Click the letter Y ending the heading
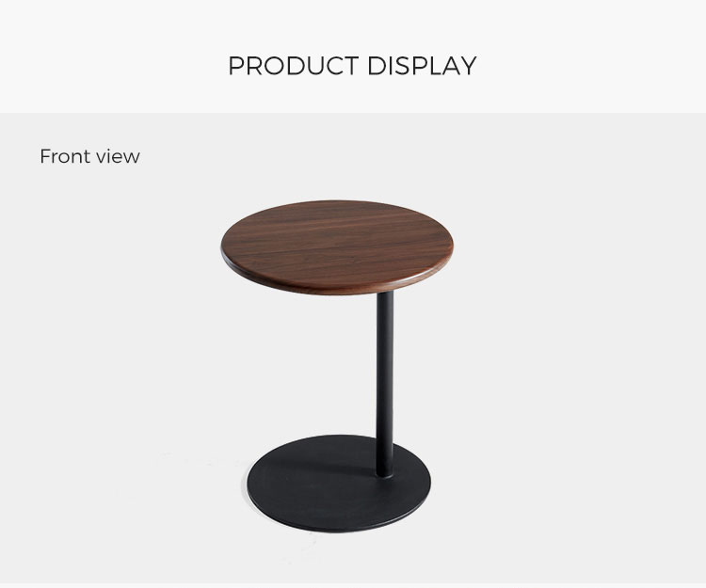706x588 pixels. coord(468,66)
